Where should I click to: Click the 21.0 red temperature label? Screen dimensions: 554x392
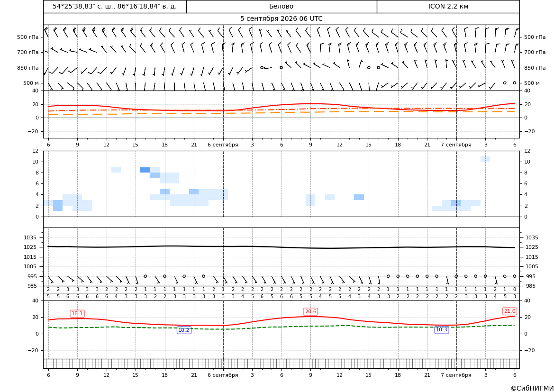tap(509, 311)
